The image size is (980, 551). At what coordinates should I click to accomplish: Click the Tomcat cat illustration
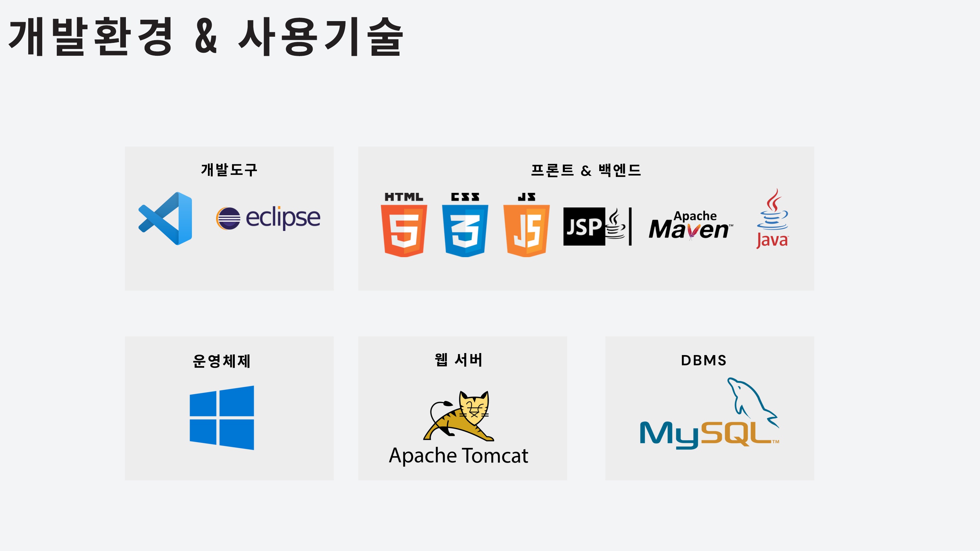click(x=459, y=416)
